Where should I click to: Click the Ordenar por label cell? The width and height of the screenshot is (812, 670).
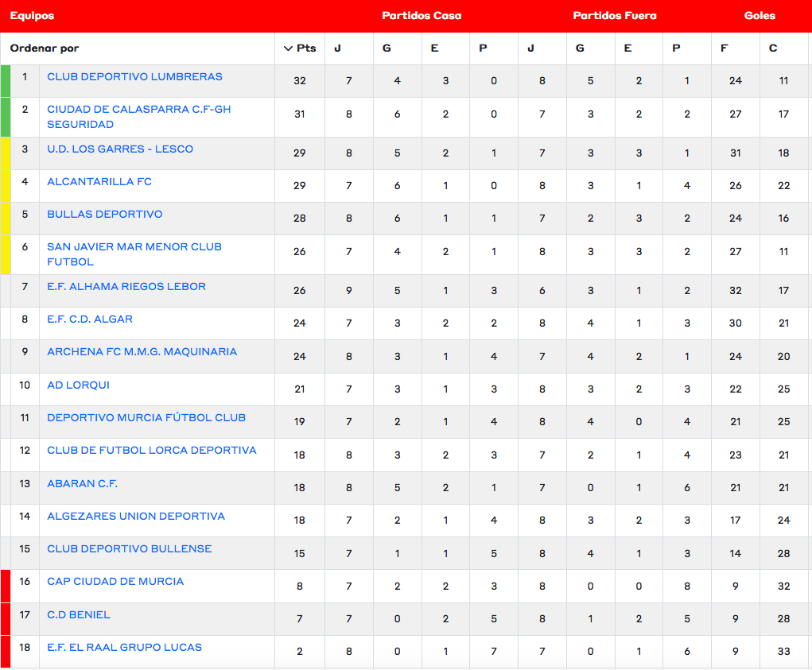tap(45, 48)
